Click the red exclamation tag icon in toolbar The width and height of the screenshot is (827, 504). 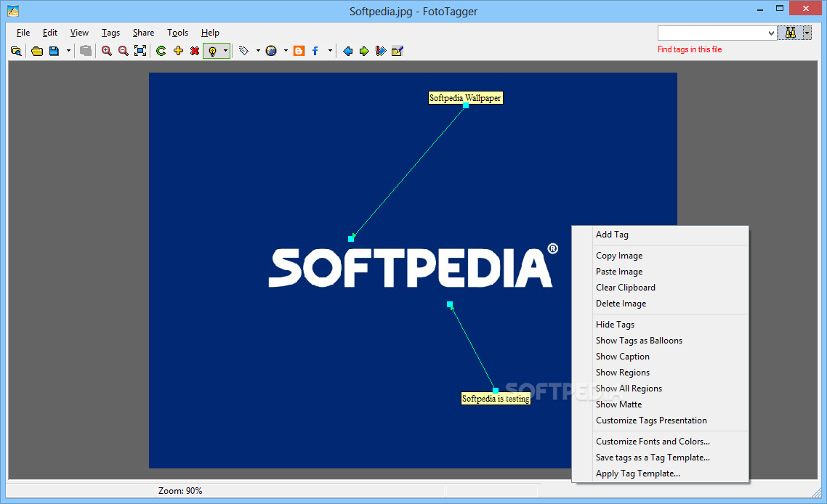tap(381, 51)
